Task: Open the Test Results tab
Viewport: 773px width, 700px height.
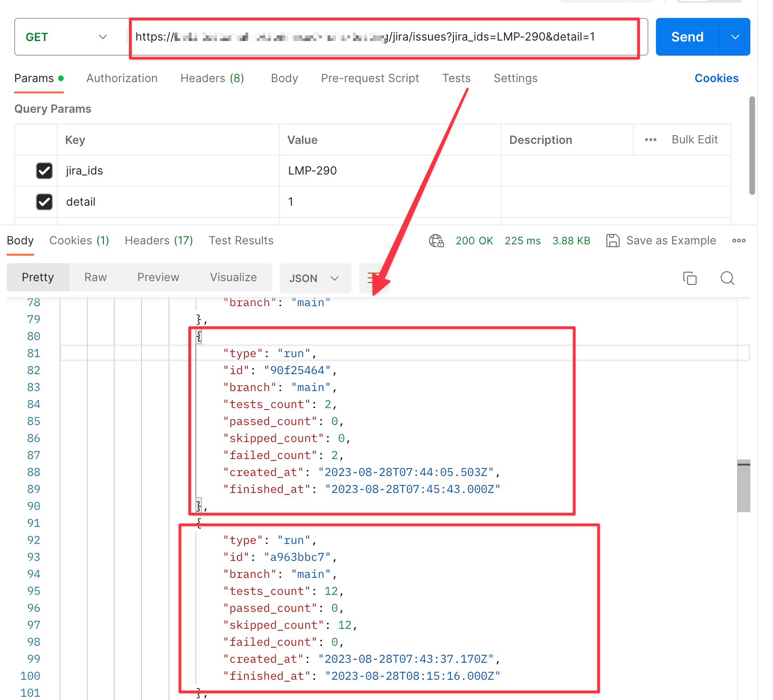Action: pos(241,241)
